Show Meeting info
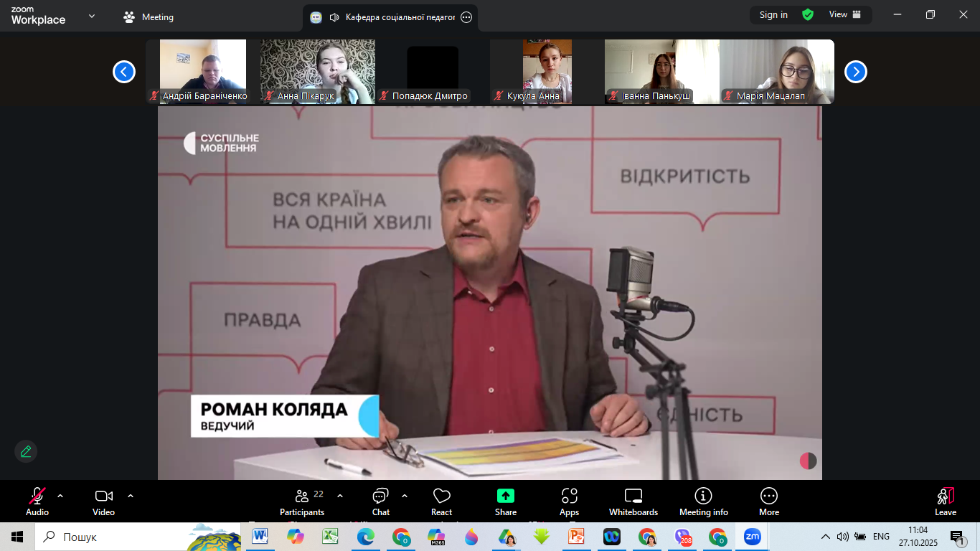 (703, 501)
